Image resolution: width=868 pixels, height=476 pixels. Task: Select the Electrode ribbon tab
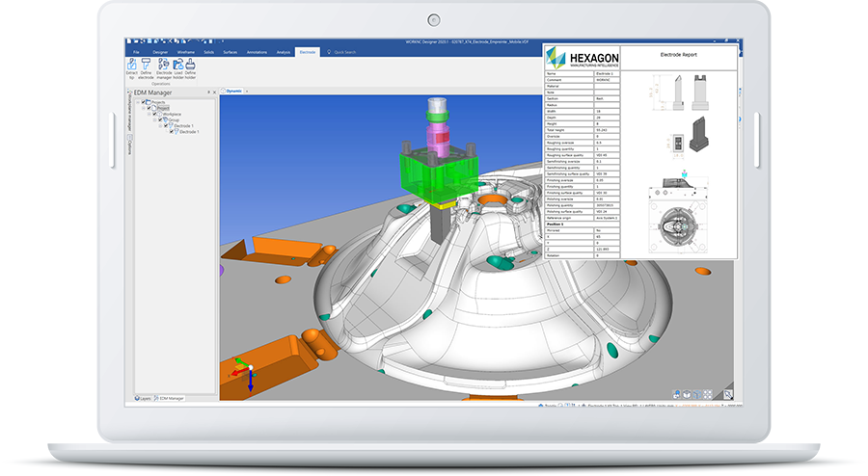[x=308, y=52]
